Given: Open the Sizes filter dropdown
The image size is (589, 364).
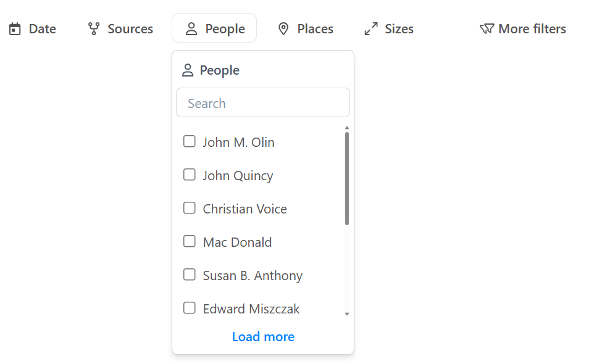Looking at the screenshot, I should click(x=389, y=29).
